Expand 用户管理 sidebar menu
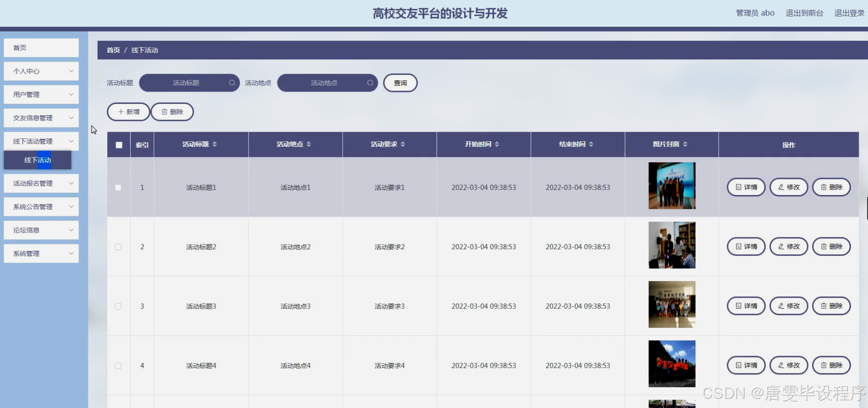 pyautogui.click(x=41, y=95)
